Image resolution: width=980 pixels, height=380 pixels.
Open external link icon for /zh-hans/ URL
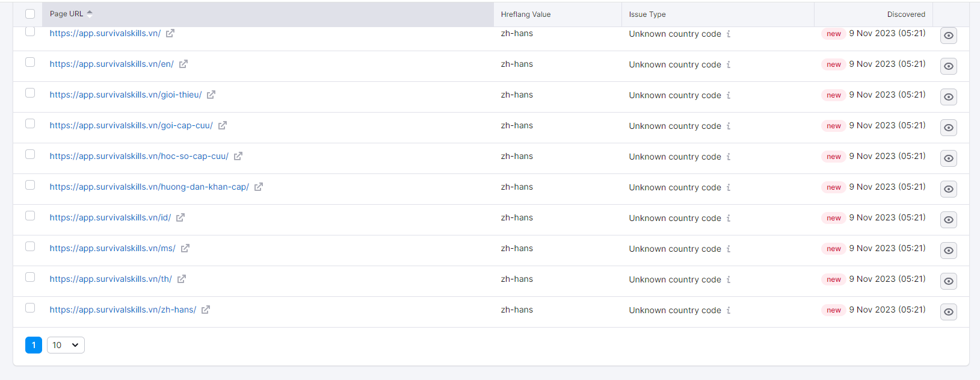(x=206, y=310)
